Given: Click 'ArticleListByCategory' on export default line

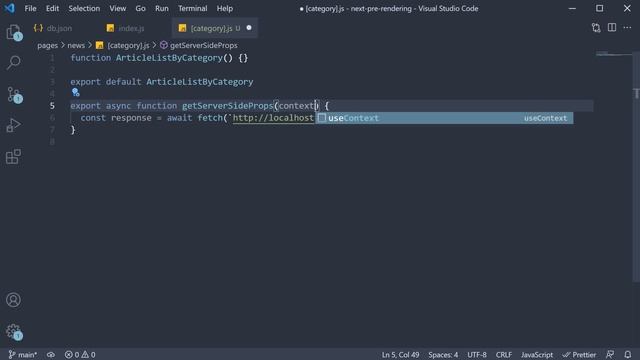Looking at the screenshot, I should click(200, 82).
